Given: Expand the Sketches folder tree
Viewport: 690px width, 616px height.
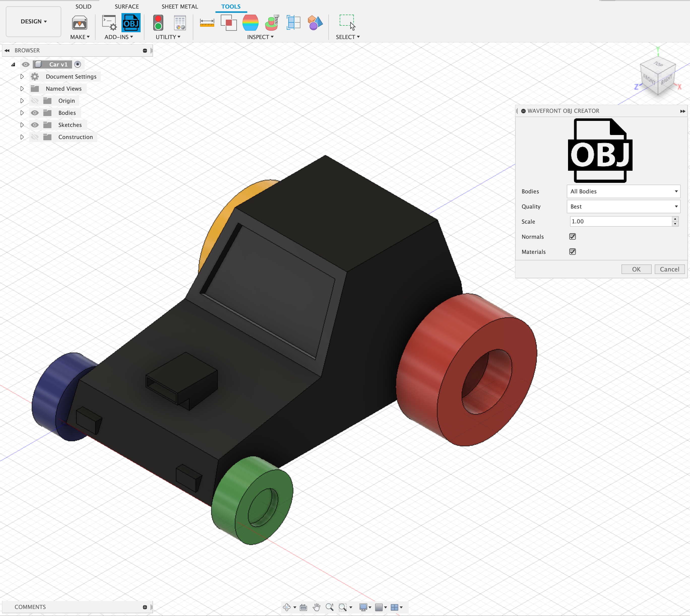Looking at the screenshot, I should click(x=22, y=125).
